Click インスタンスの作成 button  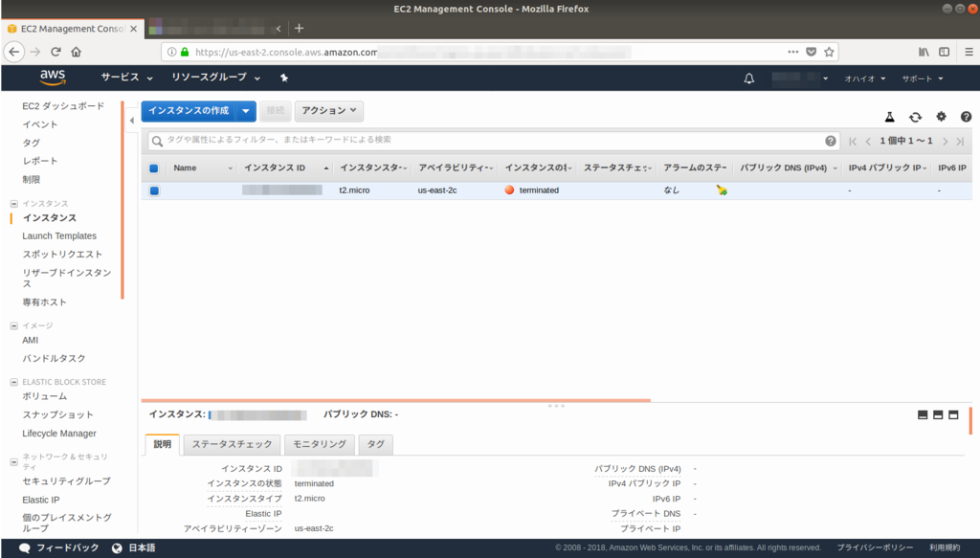coord(189,111)
